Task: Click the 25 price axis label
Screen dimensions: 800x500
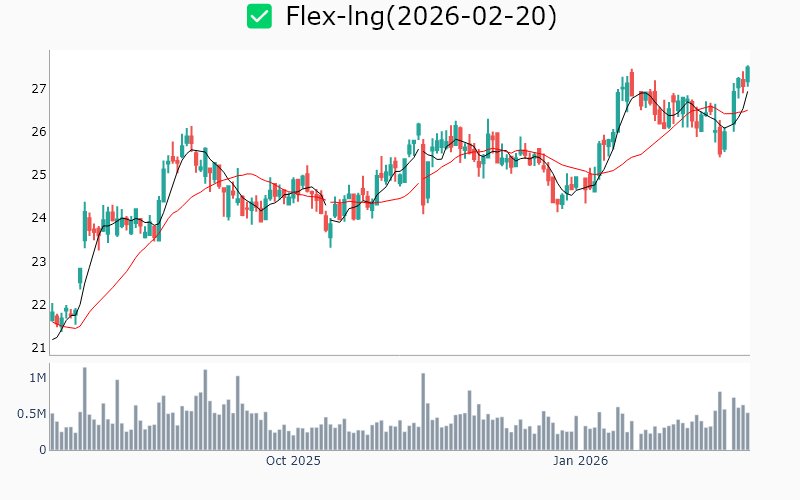Action: click(x=37, y=175)
